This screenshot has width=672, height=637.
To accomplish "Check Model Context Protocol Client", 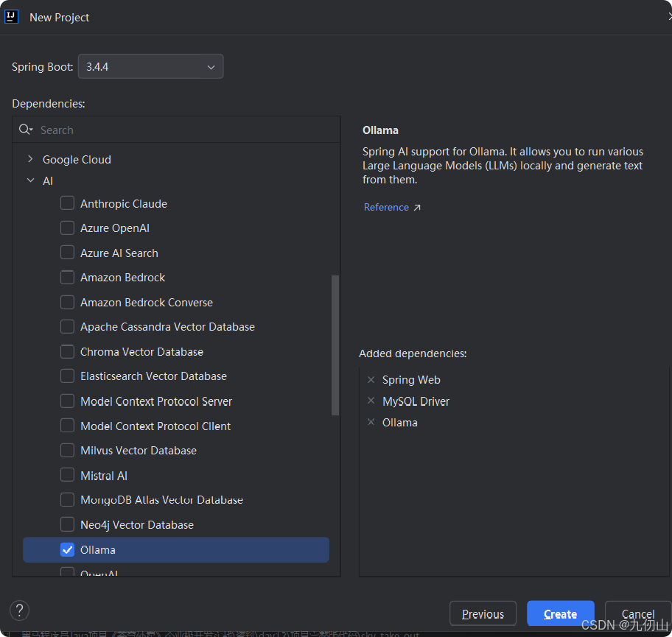I will coord(67,426).
